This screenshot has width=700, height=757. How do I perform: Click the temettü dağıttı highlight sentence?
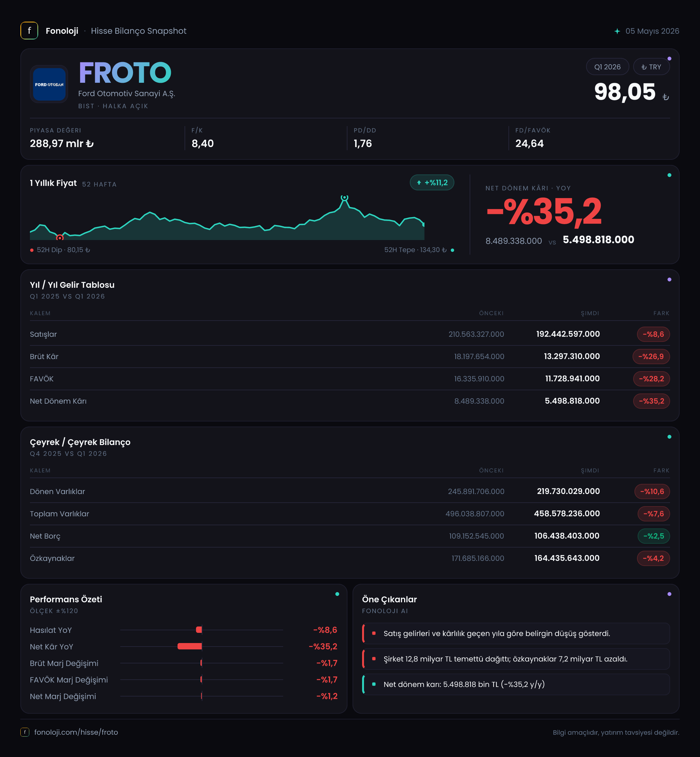point(505,659)
